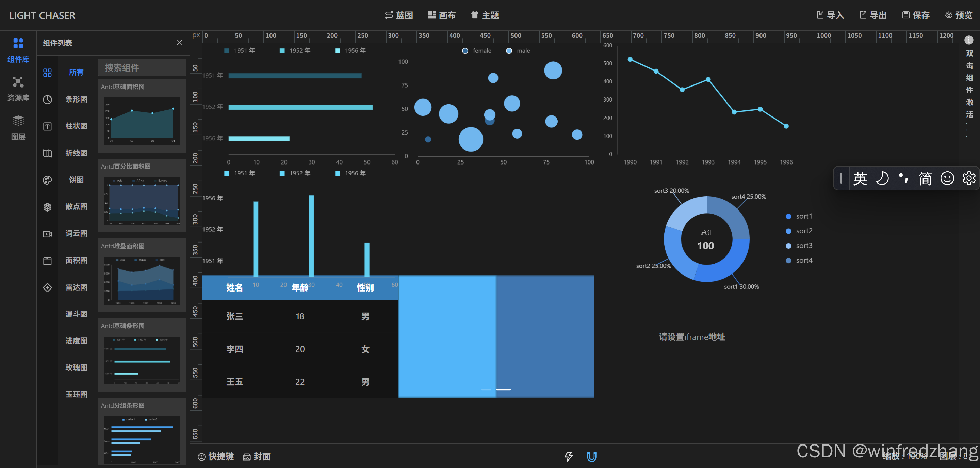This screenshot has height=468, width=980.
Task: Toggle the magnet snap icon
Action: [x=592, y=456]
